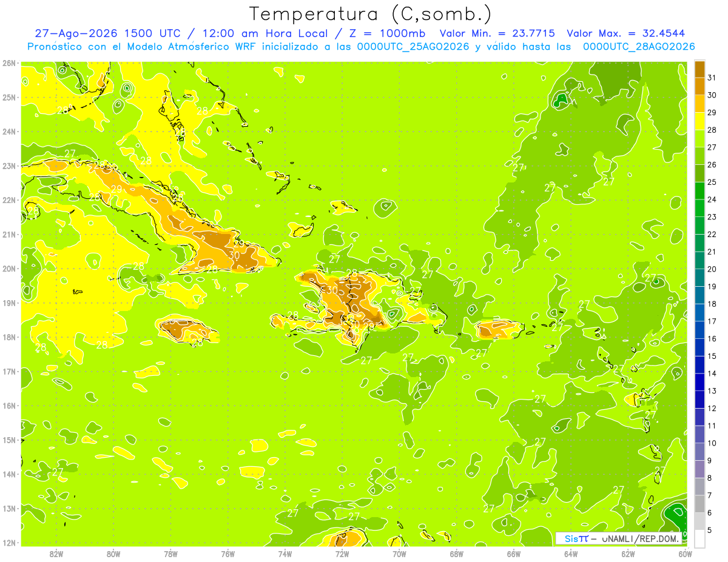This screenshot has width=728, height=562.
Task: Click the 70W longitude axis label
Action: point(399,554)
